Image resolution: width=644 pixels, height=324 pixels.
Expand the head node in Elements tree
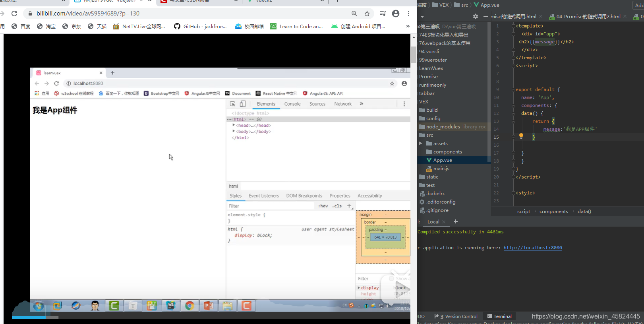click(234, 125)
